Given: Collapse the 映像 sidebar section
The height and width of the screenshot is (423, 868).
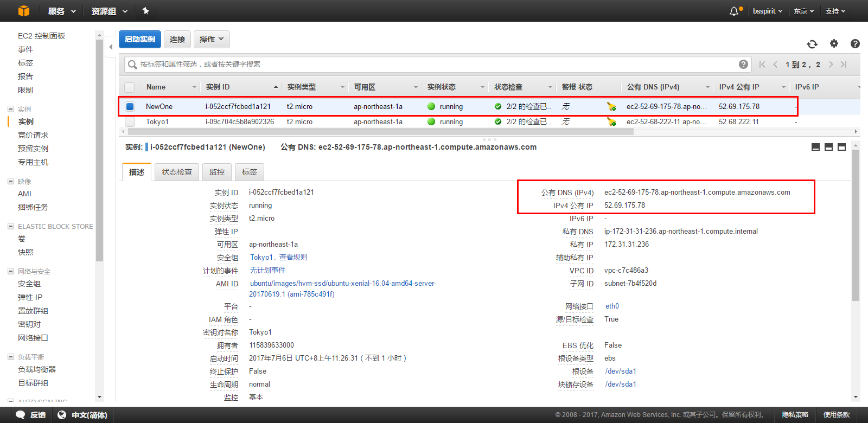Looking at the screenshot, I should point(11,181).
